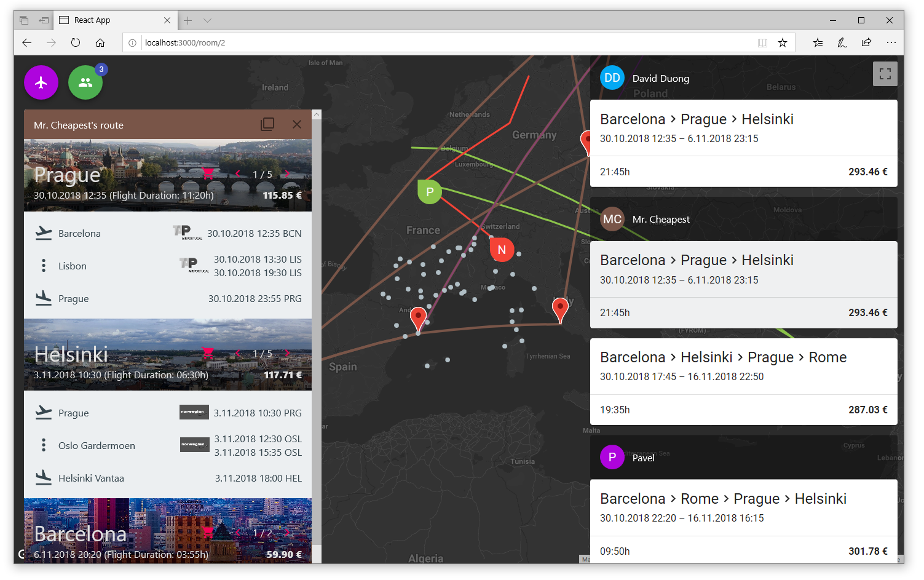
Task: Show previous flight option on Barcelona card
Action: click(238, 533)
